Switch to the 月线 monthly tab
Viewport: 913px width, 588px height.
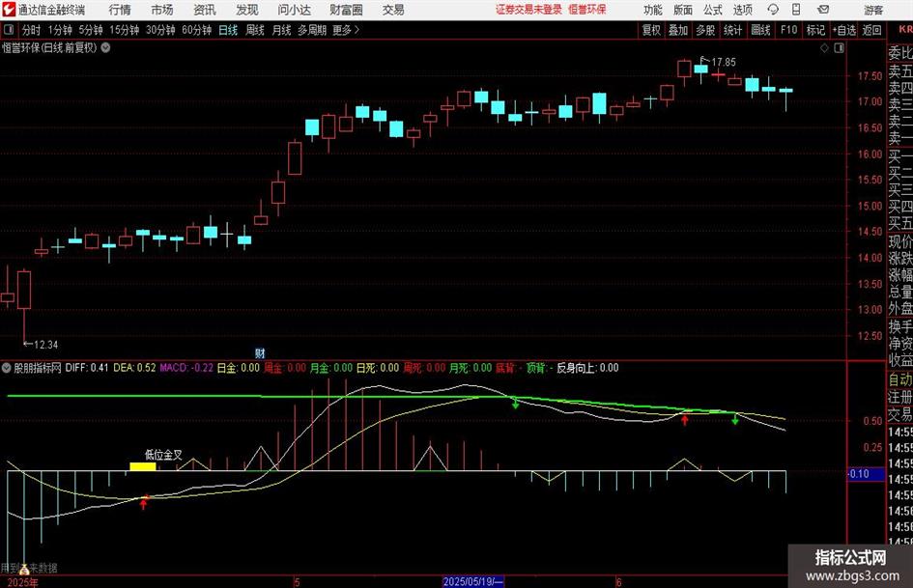pos(281,30)
